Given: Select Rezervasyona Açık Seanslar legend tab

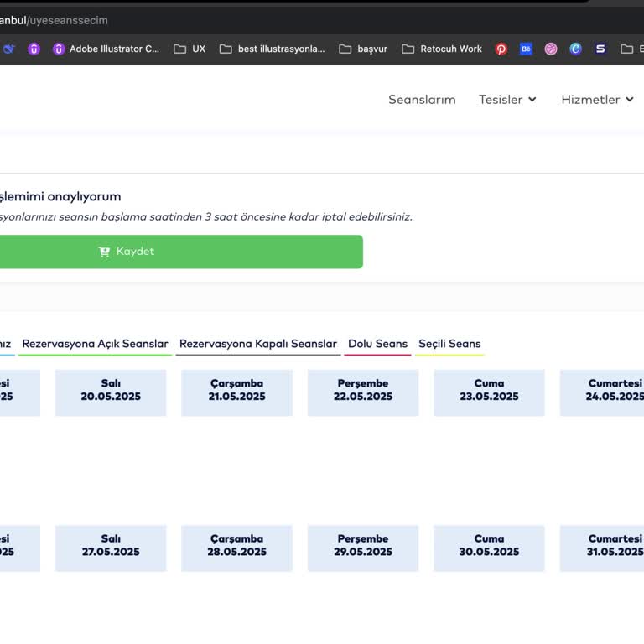Looking at the screenshot, I should [x=95, y=344].
